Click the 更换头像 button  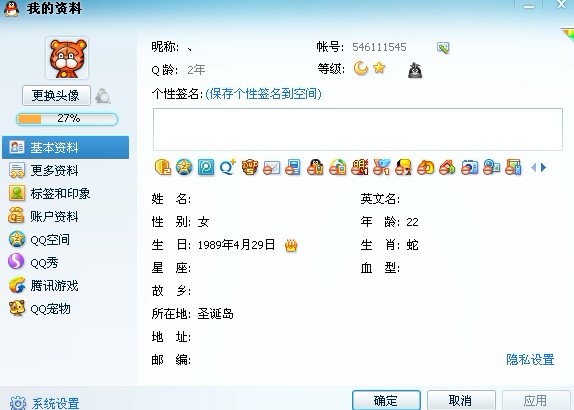click(x=56, y=96)
